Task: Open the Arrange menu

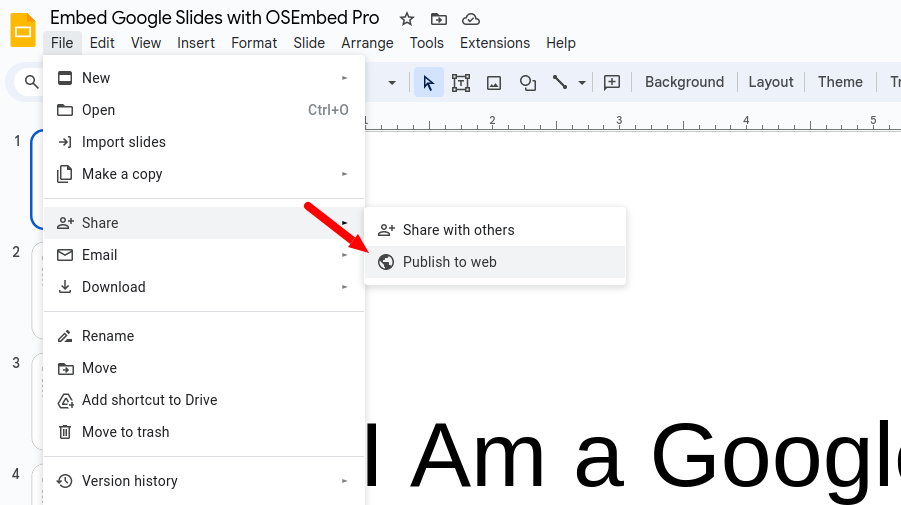Action: pos(367,43)
